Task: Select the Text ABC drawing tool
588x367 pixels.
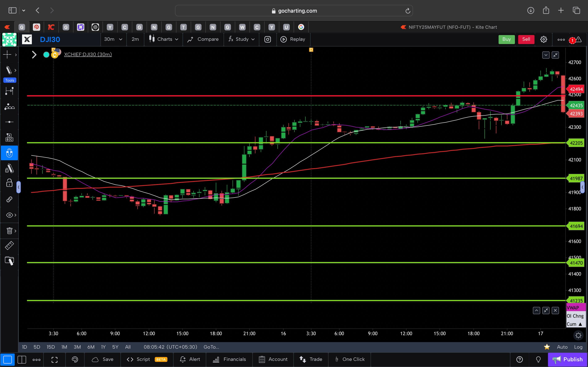Action: tap(9, 137)
